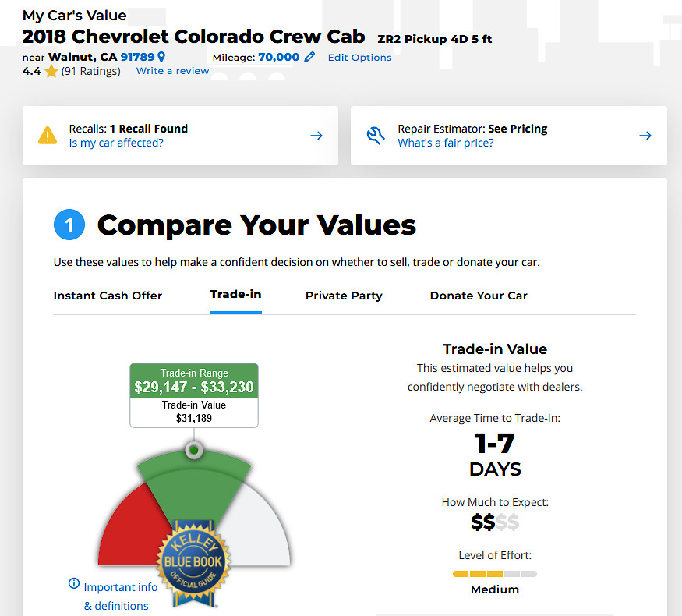Click the pencil icon next to mileage

[x=309, y=57]
